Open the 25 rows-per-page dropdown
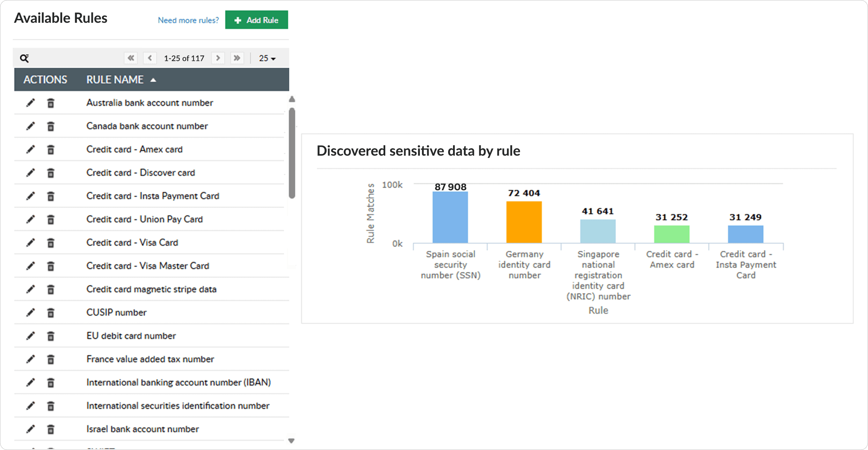Image resolution: width=868 pixels, height=450 pixels. pyautogui.click(x=267, y=58)
